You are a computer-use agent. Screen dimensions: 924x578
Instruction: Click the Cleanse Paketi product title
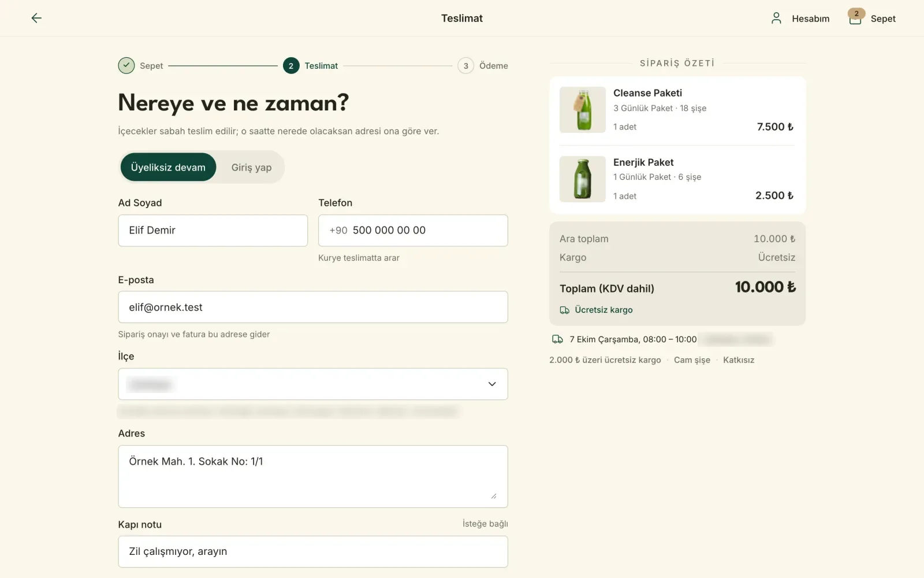(x=647, y=93)
